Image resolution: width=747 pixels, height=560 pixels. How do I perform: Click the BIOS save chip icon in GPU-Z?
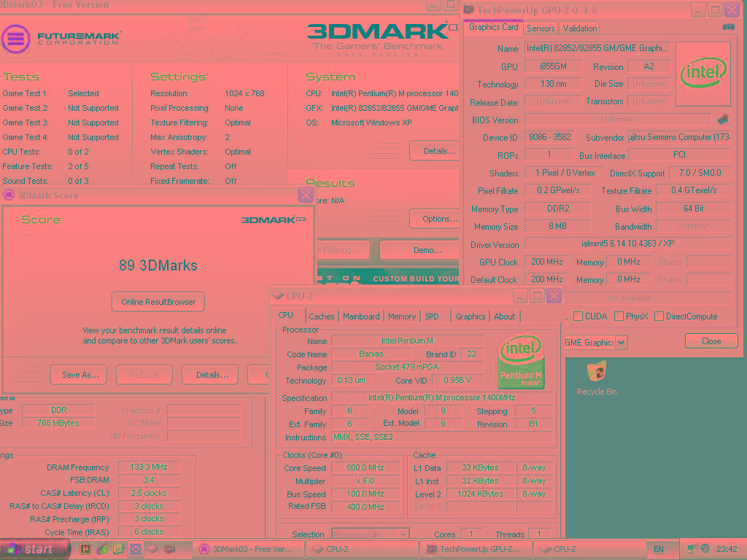click(x=723, y=119)
